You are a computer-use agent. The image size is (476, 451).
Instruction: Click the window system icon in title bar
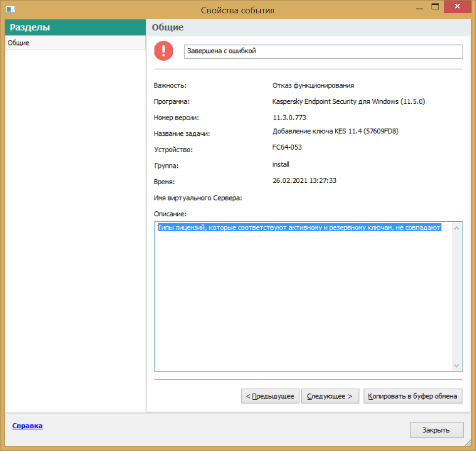coord(11,9)
